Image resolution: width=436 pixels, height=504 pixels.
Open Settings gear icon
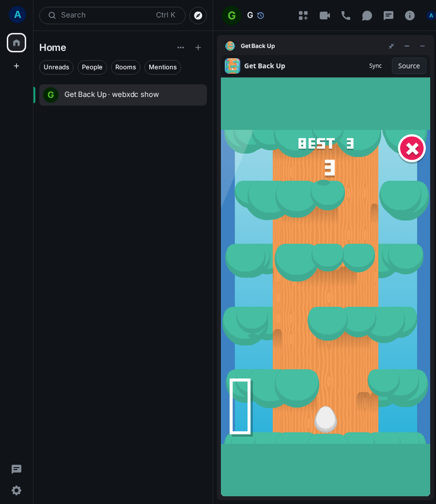pyautogui.click(x=16, y=490)
